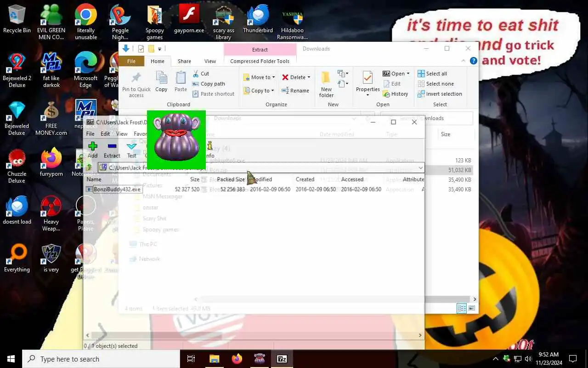Click Edit in Explorer Open group
Viewport: 588px width, 368px height.
[x=391, y=84]
